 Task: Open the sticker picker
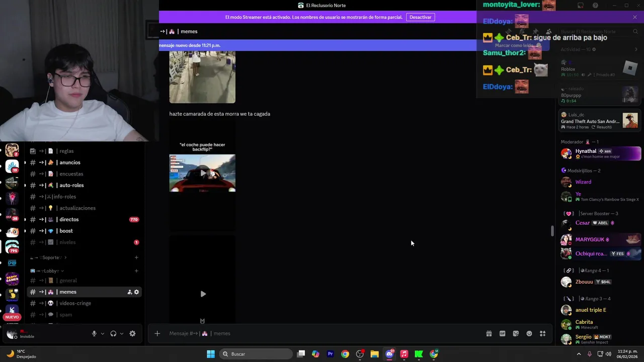(516, 333)
